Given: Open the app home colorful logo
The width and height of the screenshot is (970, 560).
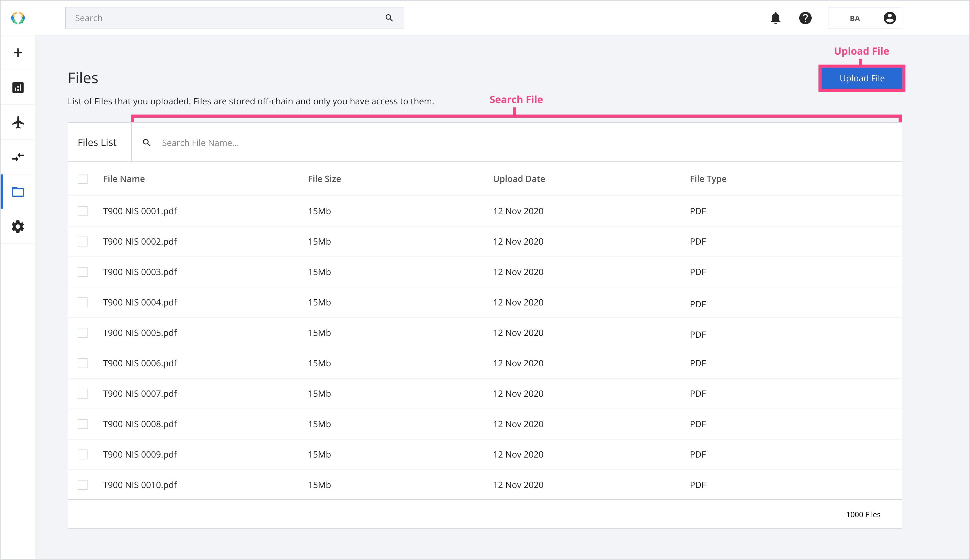Looking at the screenshot, I should click(18, 17).
